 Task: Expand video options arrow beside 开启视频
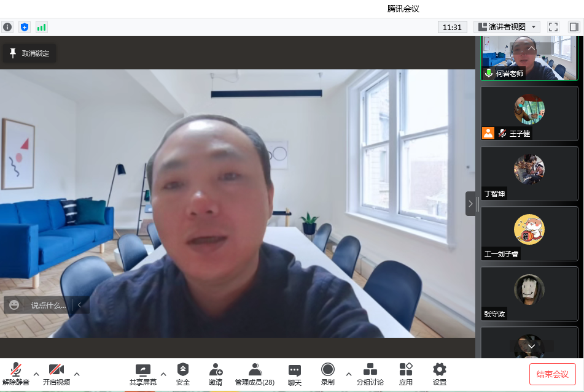click(x=77, y=374)
